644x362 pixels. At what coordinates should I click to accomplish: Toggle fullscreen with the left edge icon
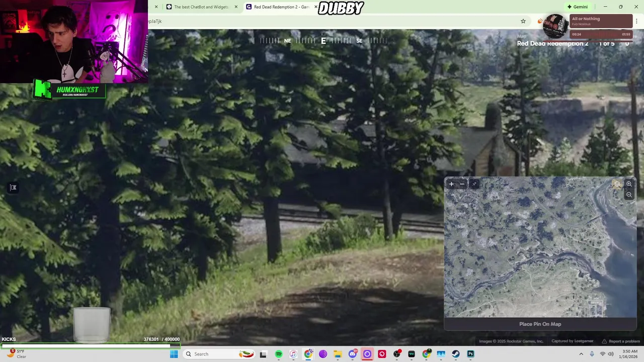coord(13,188)
